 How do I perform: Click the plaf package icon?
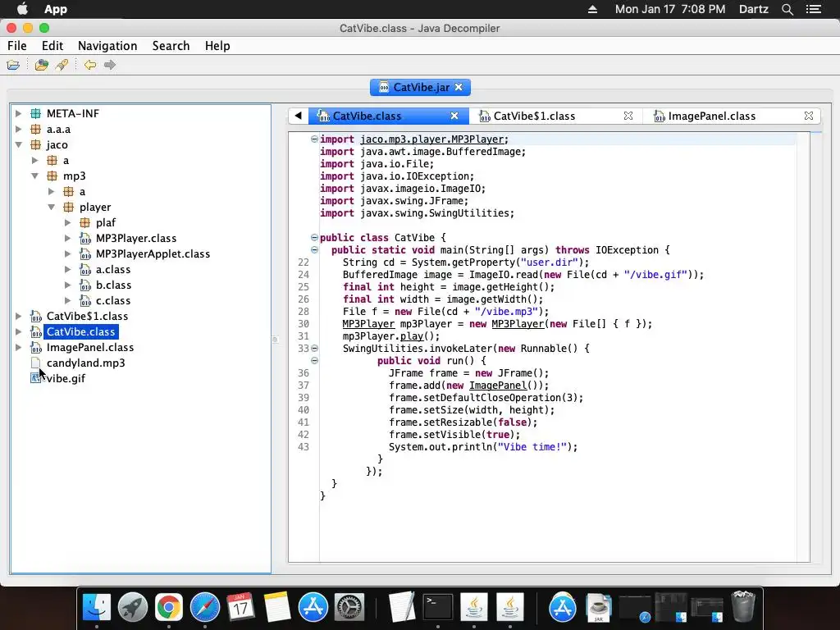[x=84, y=222]
